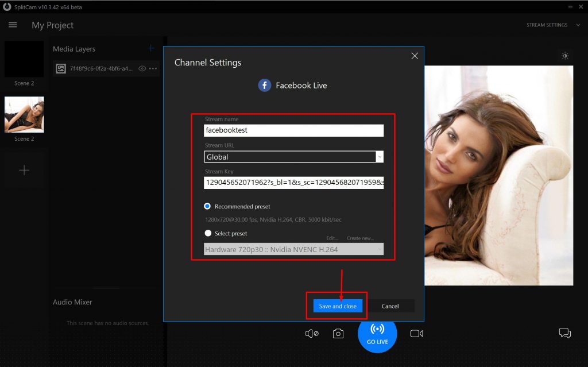
Task: Expand the STREAM SETTINGS dropdown
Action: [553, 25]
